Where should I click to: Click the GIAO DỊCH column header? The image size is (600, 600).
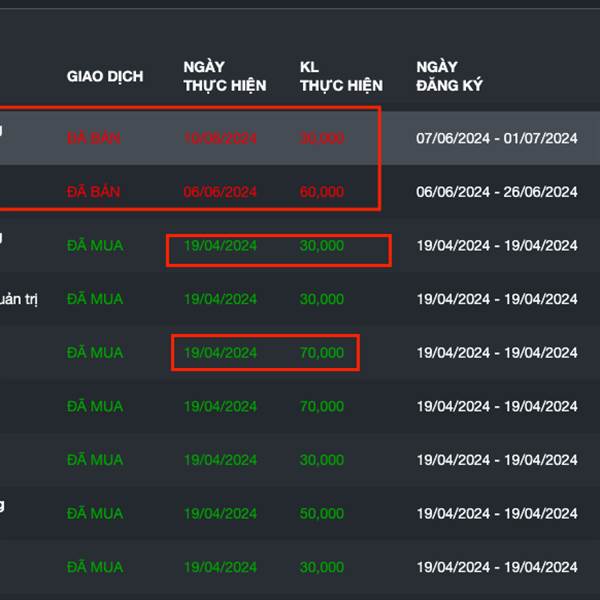click(105, 76)
